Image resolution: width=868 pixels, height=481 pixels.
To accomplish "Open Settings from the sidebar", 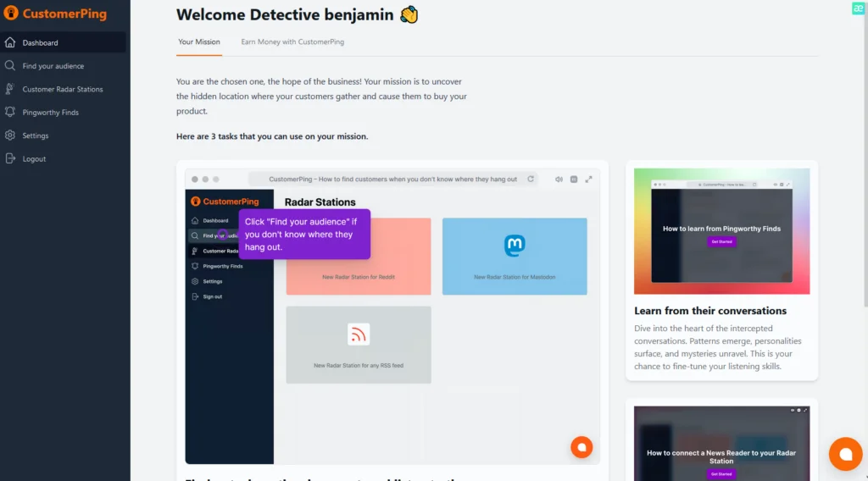I will tap(64, 135).
